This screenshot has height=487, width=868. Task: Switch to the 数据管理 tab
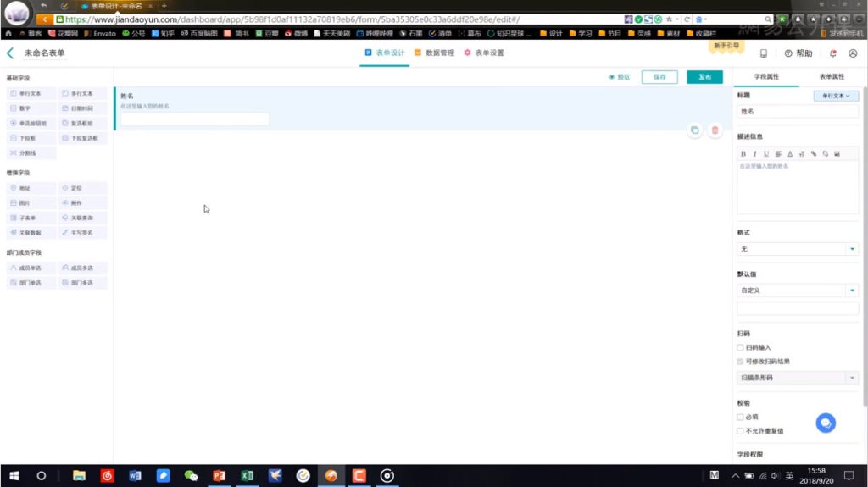click(x=434, y=53)
